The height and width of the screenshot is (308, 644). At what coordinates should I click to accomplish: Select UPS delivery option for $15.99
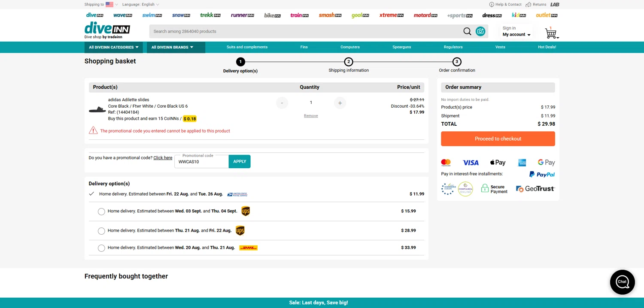101,211
